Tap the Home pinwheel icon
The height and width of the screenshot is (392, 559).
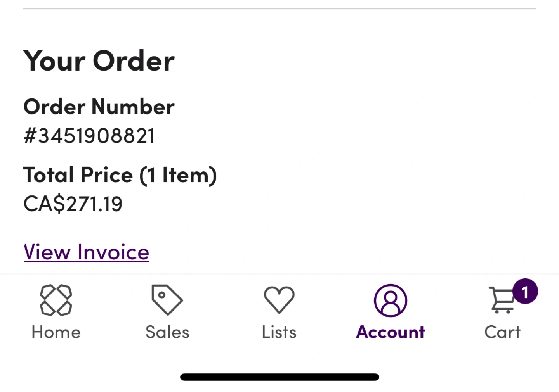coord(56,300)
